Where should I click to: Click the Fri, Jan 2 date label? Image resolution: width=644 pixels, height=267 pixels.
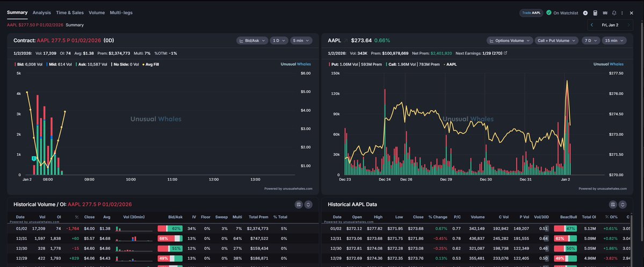tap(610, 25)
